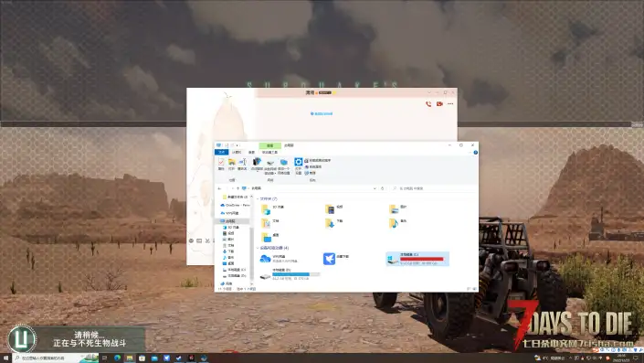Click the System properties ribbon button

coord(313,167)
